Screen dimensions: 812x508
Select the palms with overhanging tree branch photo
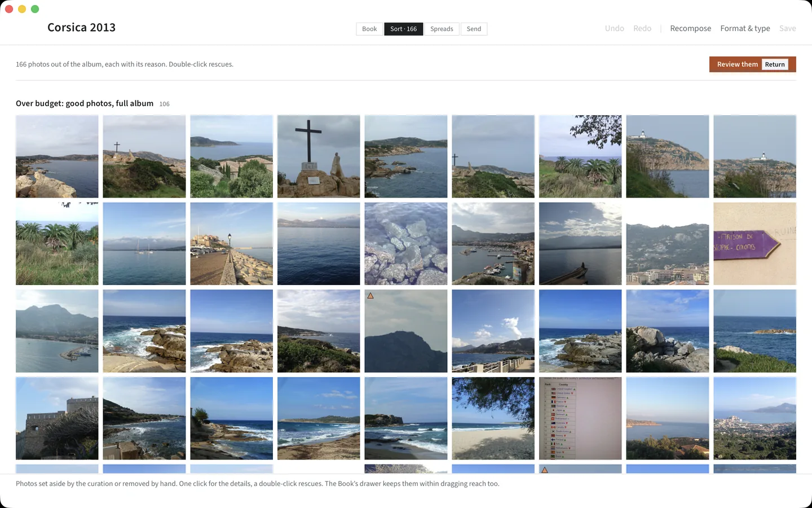(580, 156)
